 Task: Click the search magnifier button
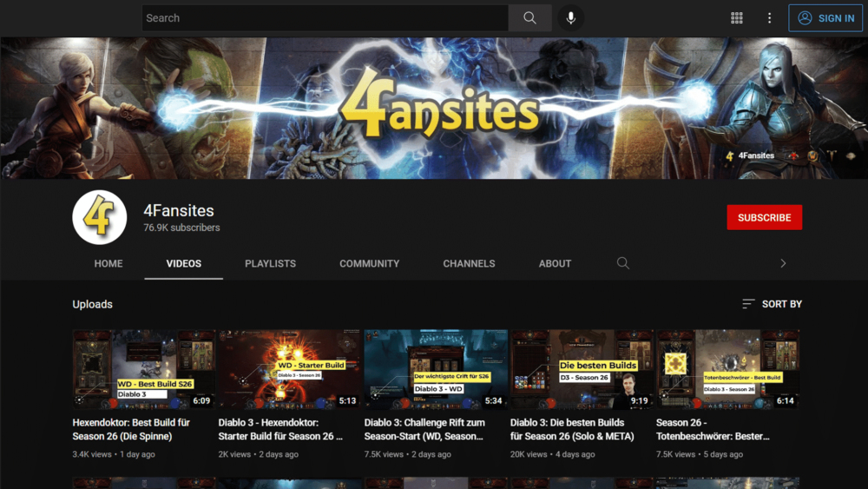tap(529, 18)
